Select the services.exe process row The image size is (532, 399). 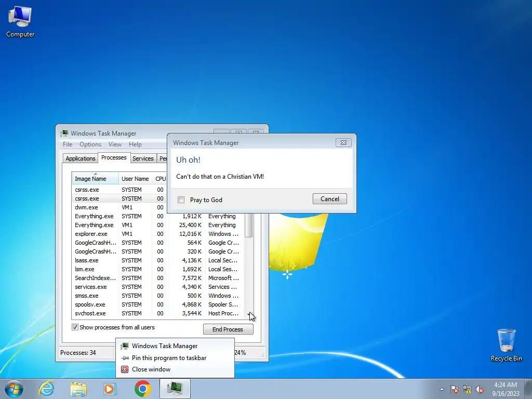pos(158,287)
